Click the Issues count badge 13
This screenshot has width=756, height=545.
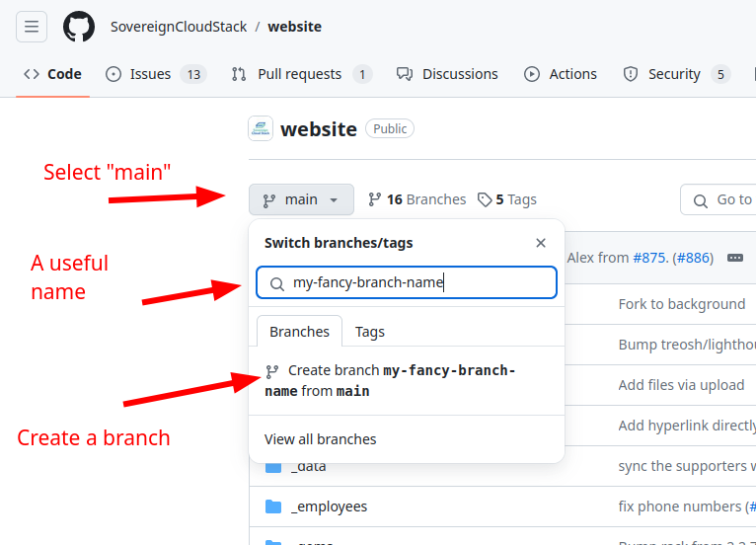pos(193,74)
